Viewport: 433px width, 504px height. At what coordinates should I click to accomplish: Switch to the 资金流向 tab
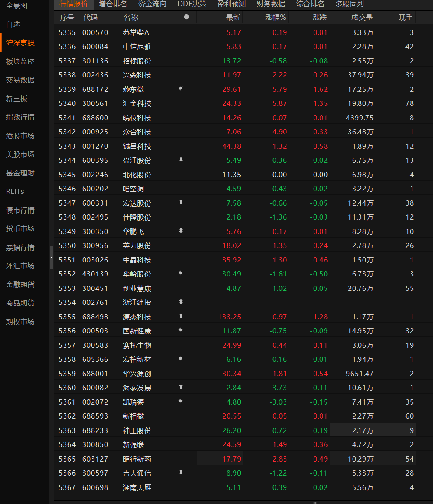coord(152,4)
